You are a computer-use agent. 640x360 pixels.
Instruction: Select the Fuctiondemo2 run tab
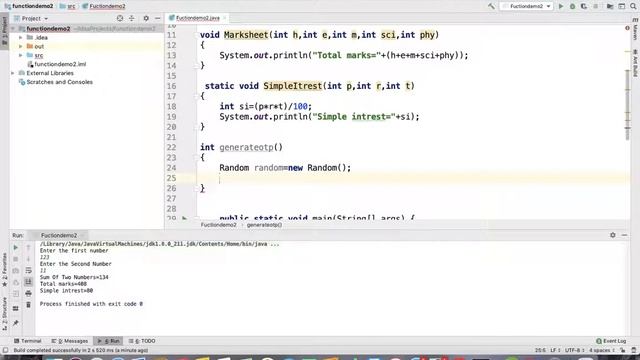pos(59,236)
